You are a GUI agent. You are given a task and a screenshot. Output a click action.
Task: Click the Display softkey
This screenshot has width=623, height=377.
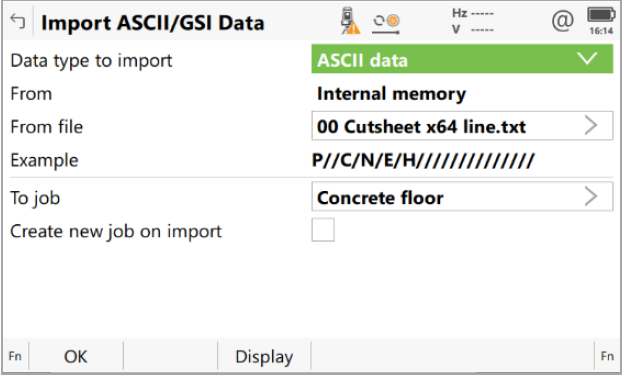(264, 356)
